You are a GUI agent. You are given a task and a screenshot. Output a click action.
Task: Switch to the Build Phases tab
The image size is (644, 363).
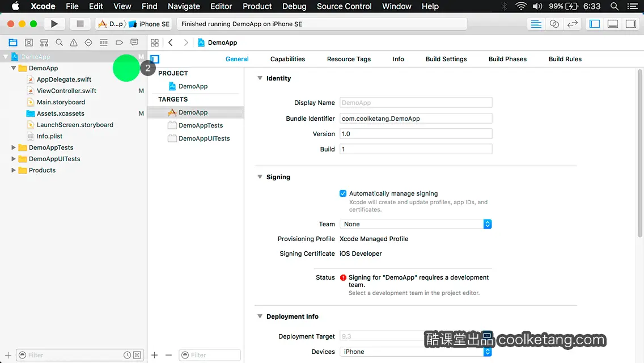click(x=507, y=59)
